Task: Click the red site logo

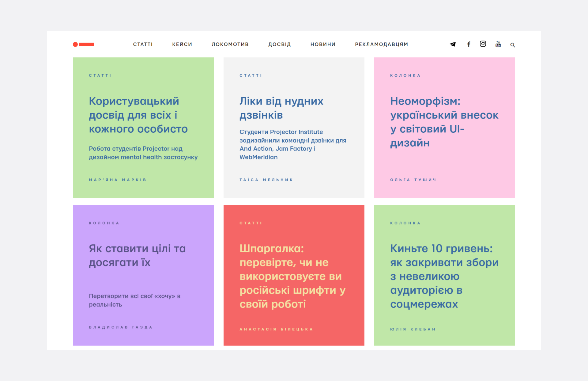Action: pos(83,44)
